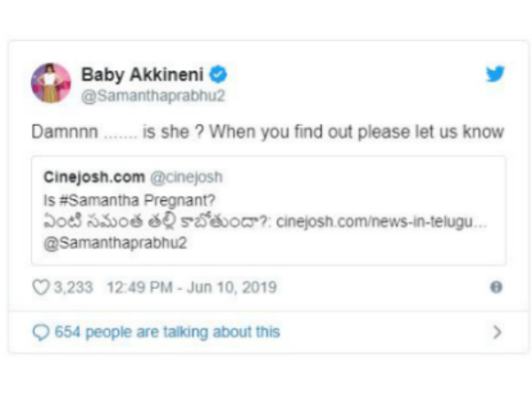The width and height of the screenshot is (532, 399).
Task: Open the Twitter Ads info icon
Action: [496, 287]
